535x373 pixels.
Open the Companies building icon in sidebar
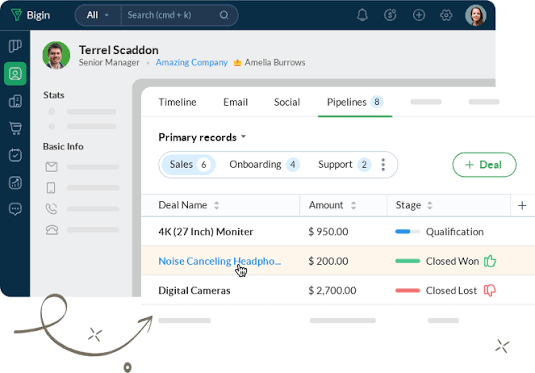tap(15, 101)
